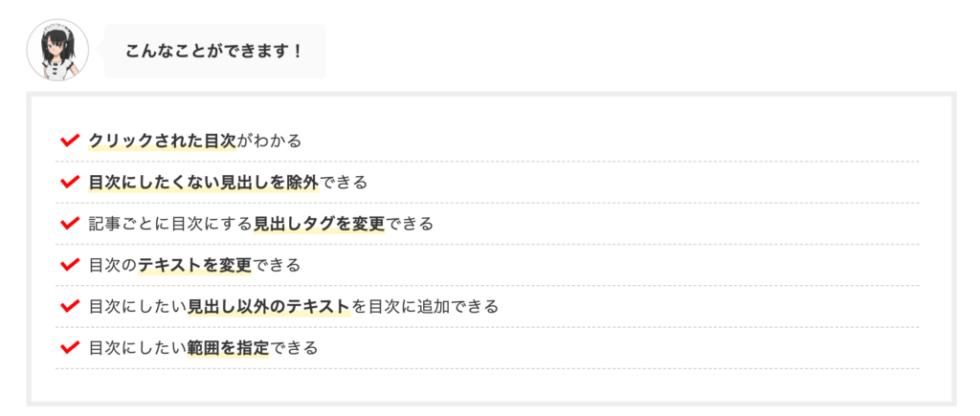The width and height of the screenshot is (980, 416).
Task: Click the checkmark next to 範囲を指定できる row
Action: tap(69, 347)
